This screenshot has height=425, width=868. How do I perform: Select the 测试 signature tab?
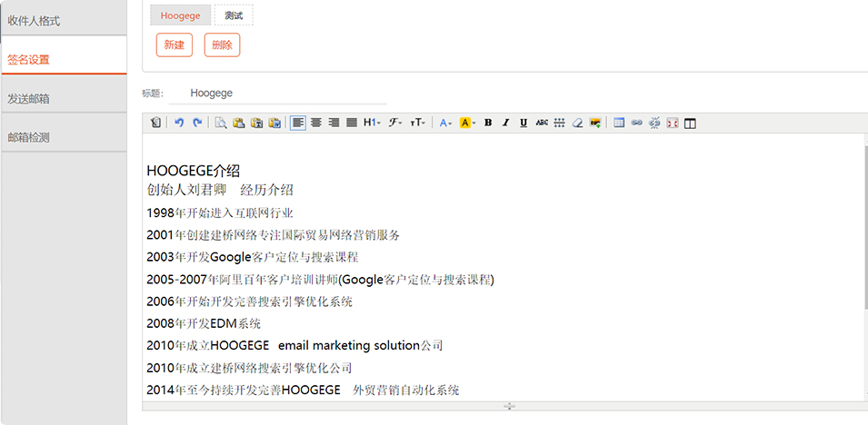click(234, 15)
